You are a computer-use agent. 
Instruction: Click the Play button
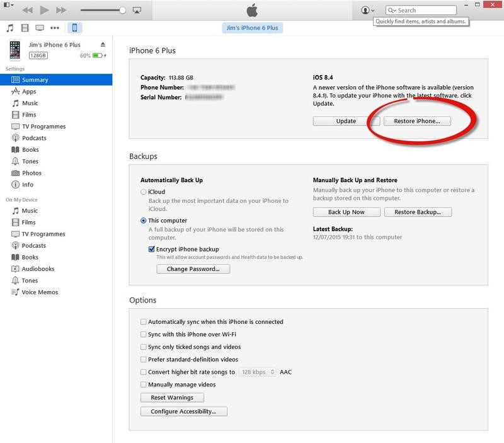(44, 10)
